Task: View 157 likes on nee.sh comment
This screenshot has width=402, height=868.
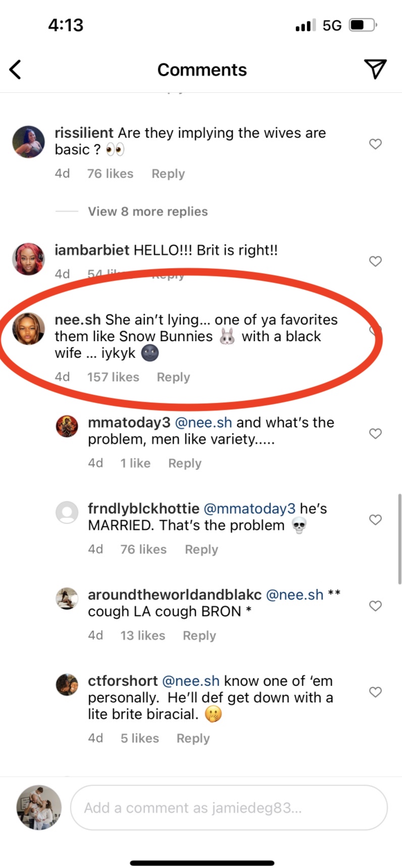Action: pos(113,377)
